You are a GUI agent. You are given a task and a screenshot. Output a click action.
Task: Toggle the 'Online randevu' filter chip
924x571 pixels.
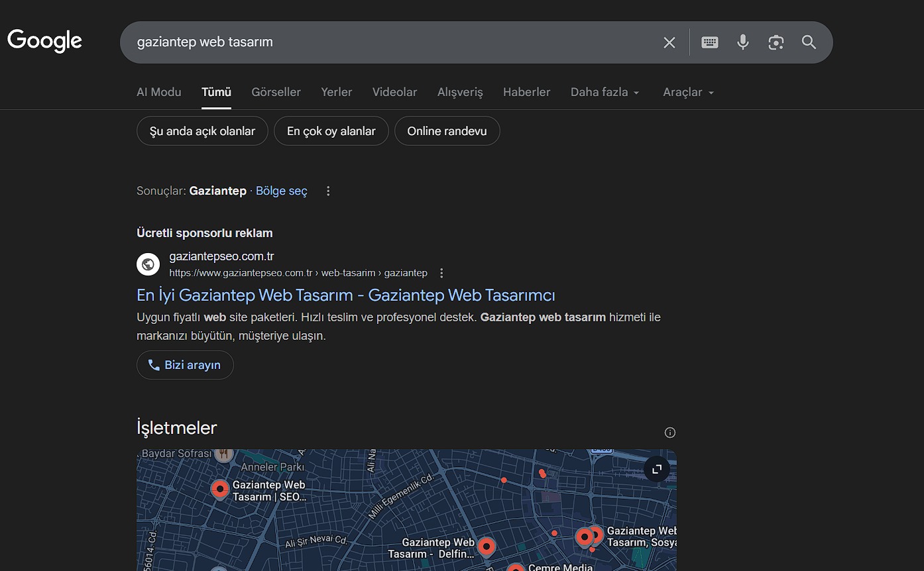(x=447, y=131)
